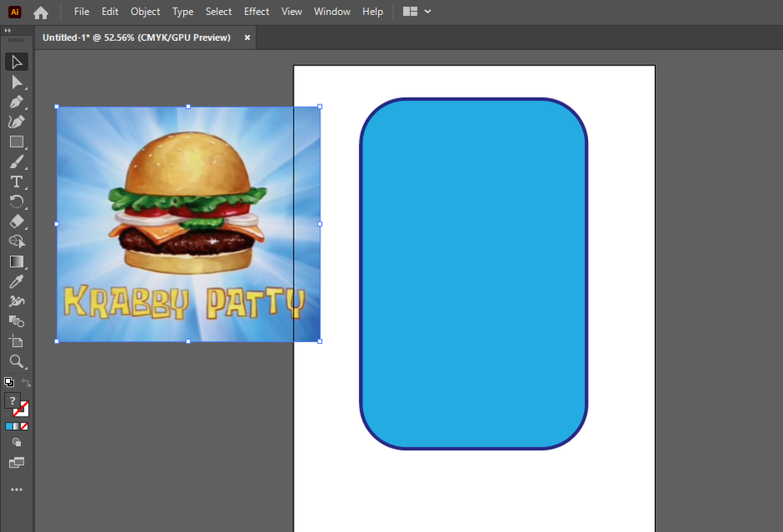Click the image's left-middle selection handle
The image size is (783, 532).
(57, 224)
